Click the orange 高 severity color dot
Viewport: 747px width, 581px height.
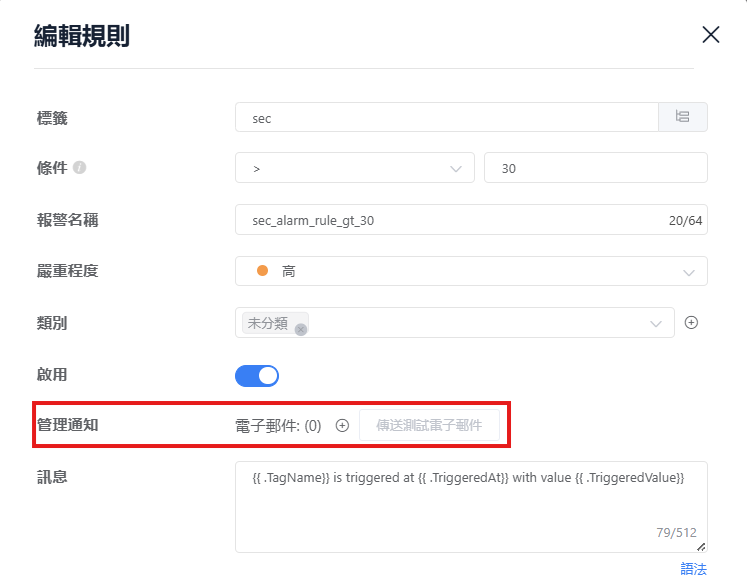coord(263,271)
